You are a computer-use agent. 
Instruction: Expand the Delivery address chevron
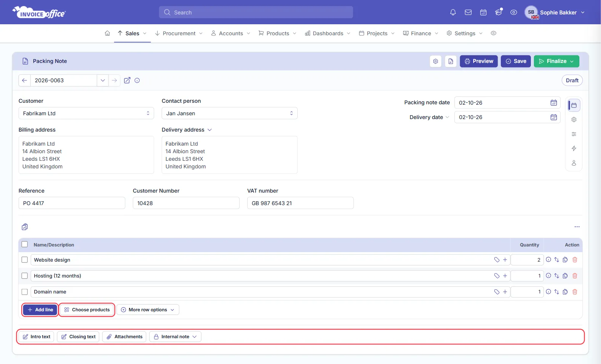[x=210, y=130]
